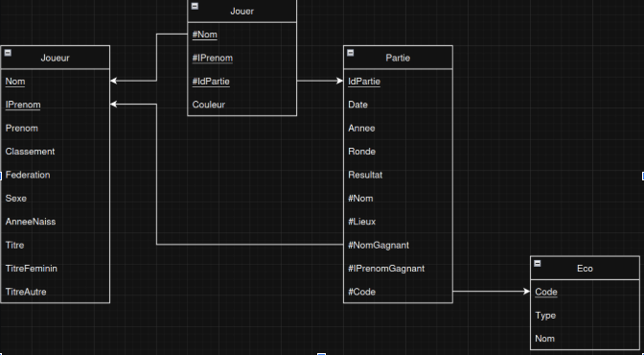Image resolution: width=644 pixels, height=355 pixels.
Task: Select the Federation row in Joueur
Action: click(56, 175)
